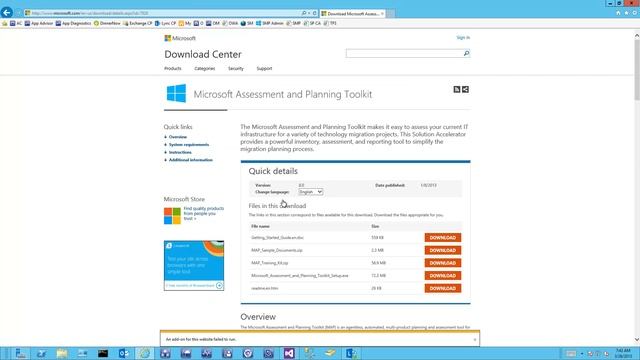Select the Download Microsoft Assessment browser tab
640x360 pixels.
coord(353,13)
